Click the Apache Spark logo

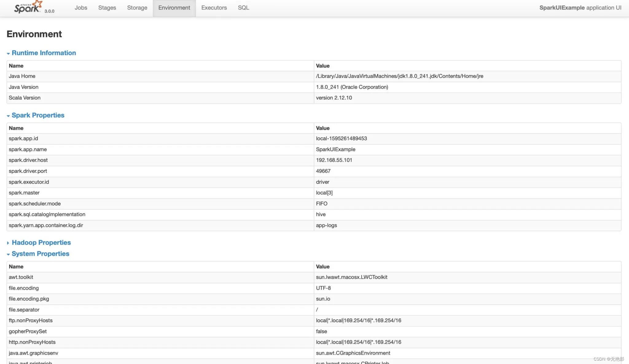28,7
